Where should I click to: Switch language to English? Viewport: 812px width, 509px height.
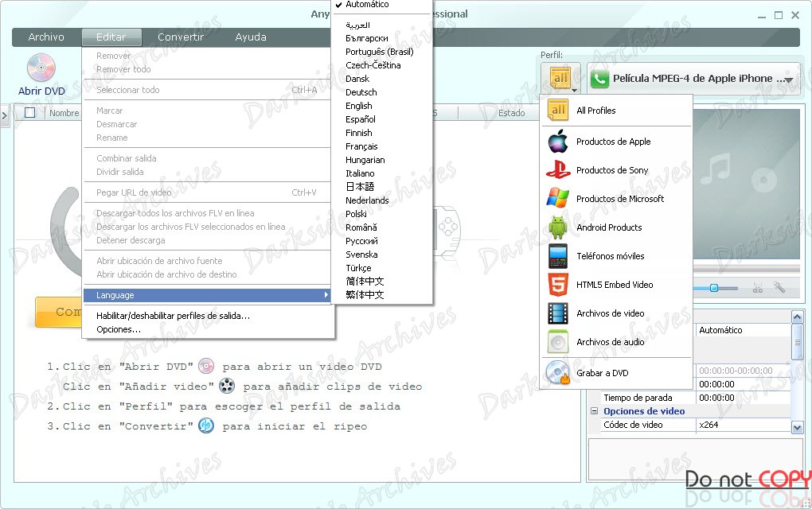[x=359, y=106]
